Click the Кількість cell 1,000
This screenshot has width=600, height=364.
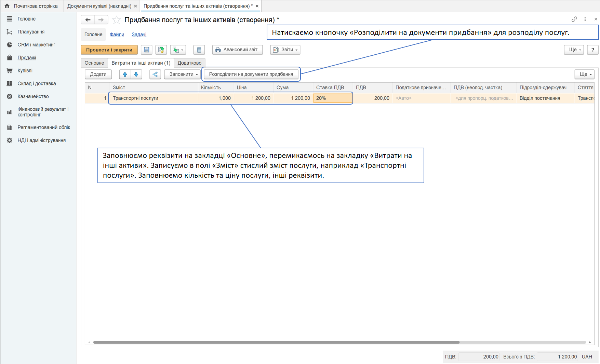[x=216, y=98]
